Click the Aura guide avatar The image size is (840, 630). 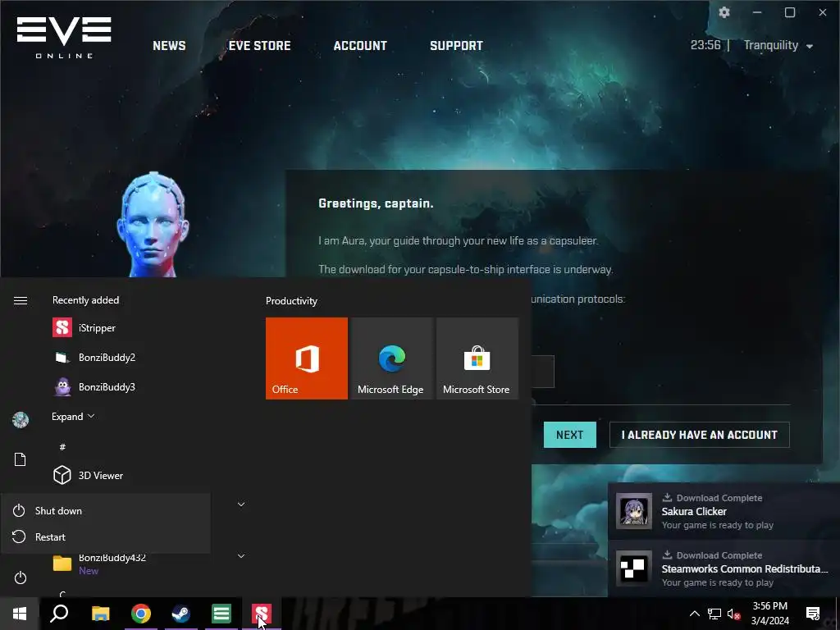153,225
